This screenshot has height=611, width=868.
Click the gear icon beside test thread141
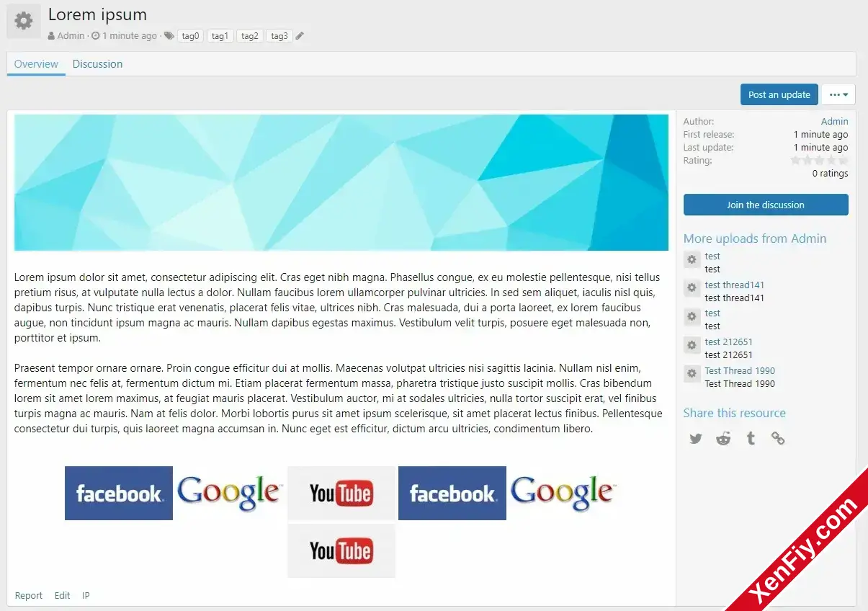[x=692, y=288]
